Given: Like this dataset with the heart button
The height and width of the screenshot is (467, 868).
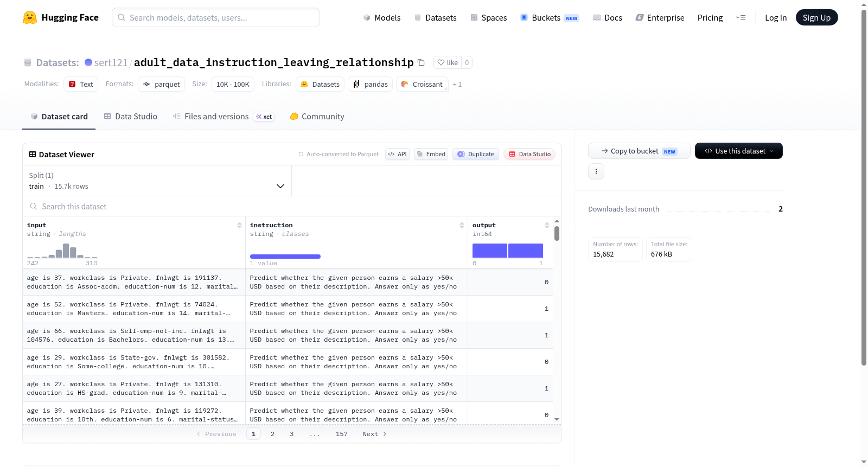Looking at the screenshot, I should pos(448,62).
